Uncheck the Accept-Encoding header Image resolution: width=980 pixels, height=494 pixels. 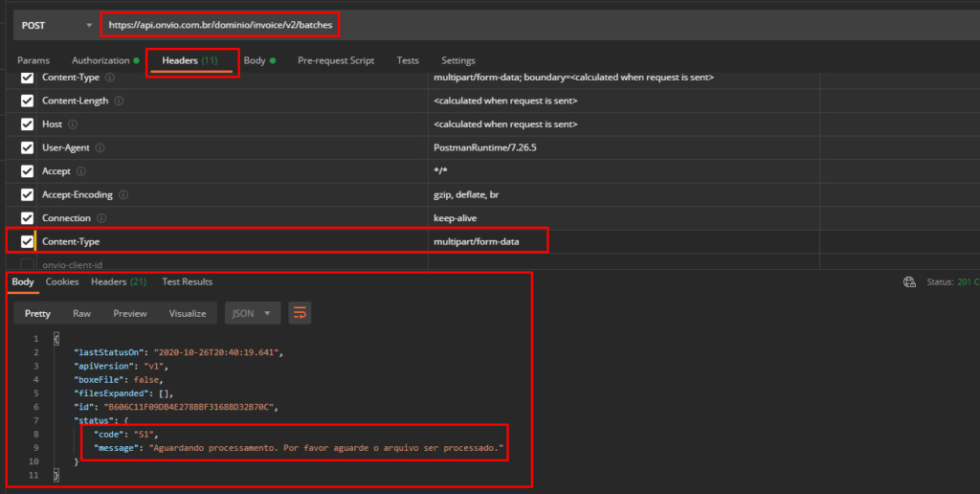(27, 194)
